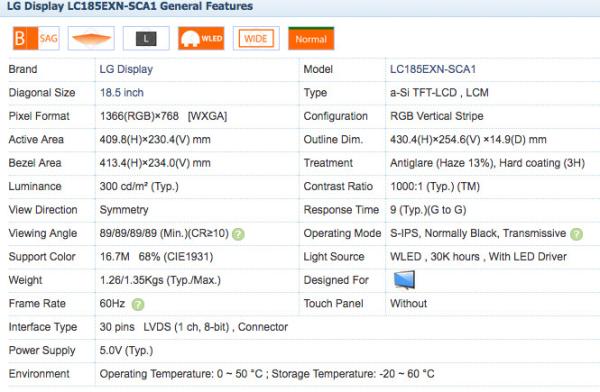This screenshot has width=600, height=392.
Task: Select the 409.8(H)×230.4(V) mm active area value
Action: 155,139
